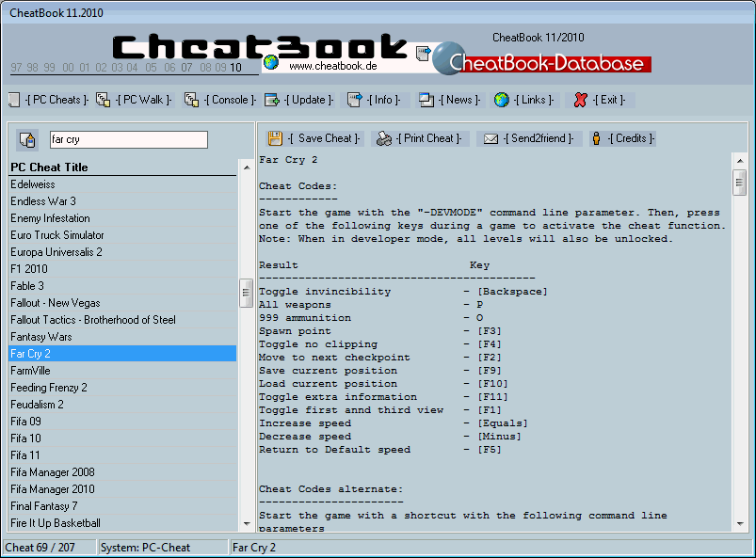756x558 pixels.
Task: Open the -[ PC Walk ]- section
Action: pos(144,100)
